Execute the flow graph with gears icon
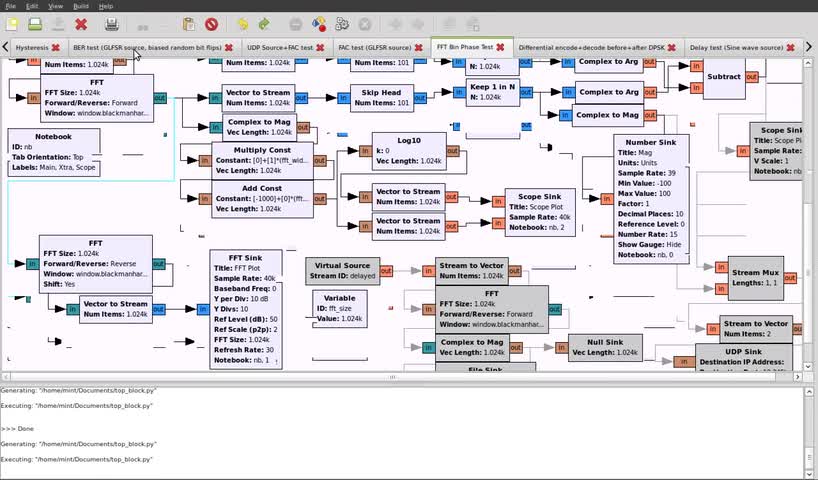The width and height of the screenshot is (818, 480). coord(342,24)
